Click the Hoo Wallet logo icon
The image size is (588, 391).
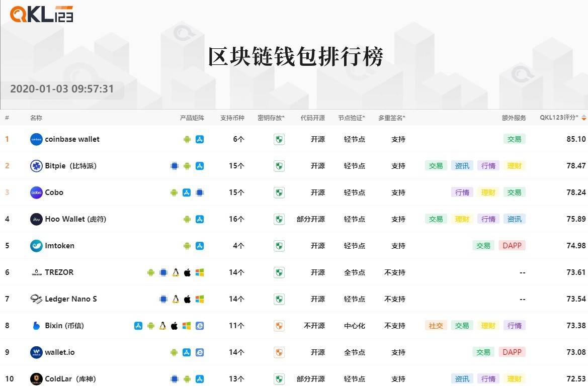point(36,219)
